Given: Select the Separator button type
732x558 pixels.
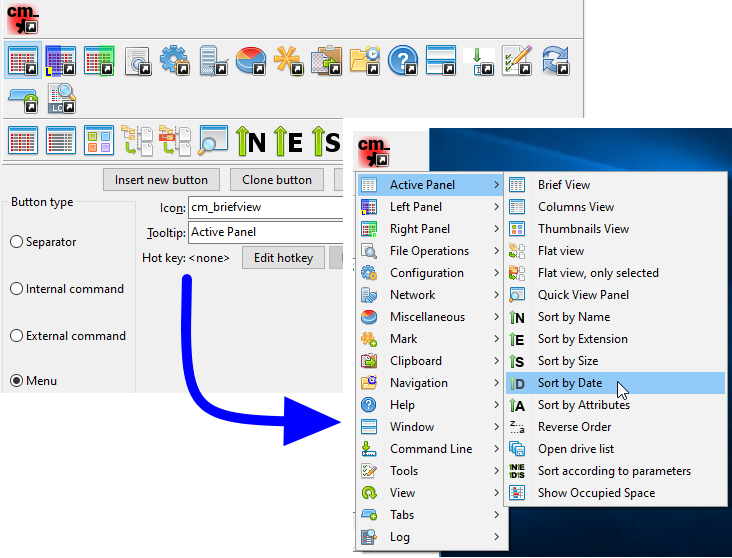Looking at the screenshot, I should click(x=17, y=242).
